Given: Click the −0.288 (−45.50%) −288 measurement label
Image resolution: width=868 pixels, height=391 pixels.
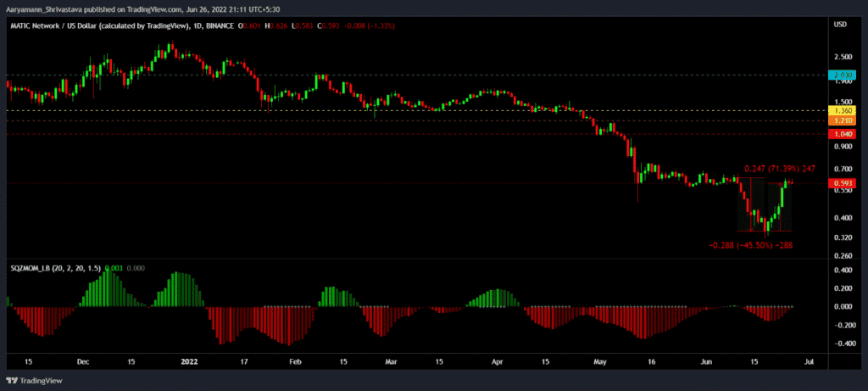Looking at the screenshot, I should [750, 244].
